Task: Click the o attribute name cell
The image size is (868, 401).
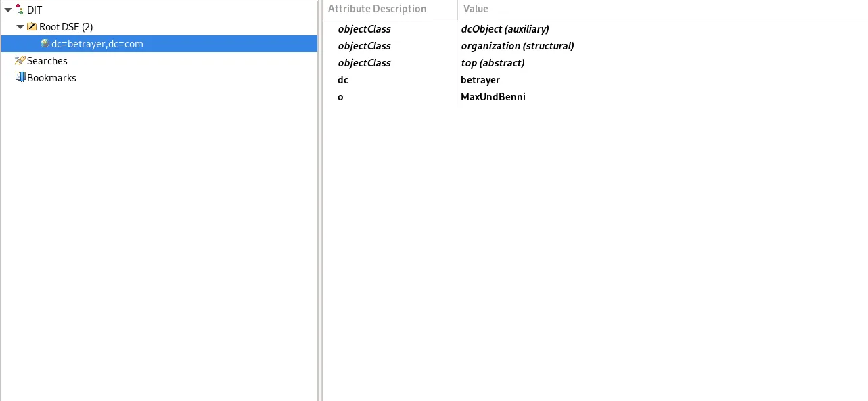Action: tap(340, 97)
